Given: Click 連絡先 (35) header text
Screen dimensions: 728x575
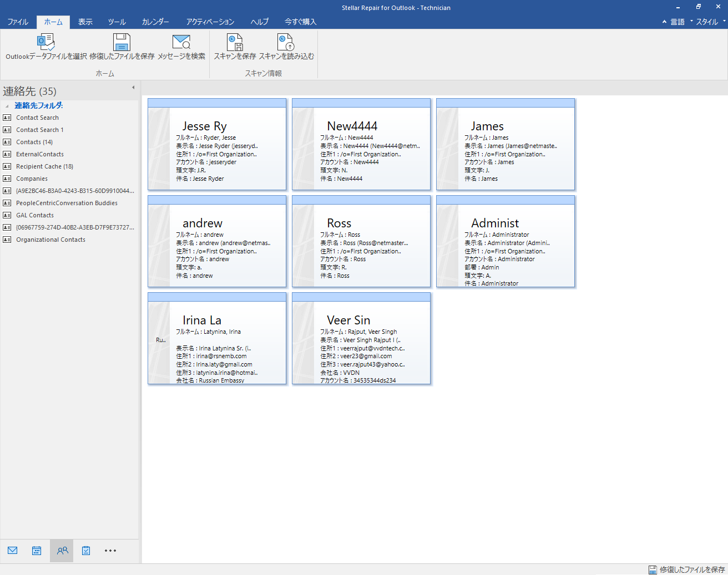Looking at the screenshot, I should tap(29, 91).
